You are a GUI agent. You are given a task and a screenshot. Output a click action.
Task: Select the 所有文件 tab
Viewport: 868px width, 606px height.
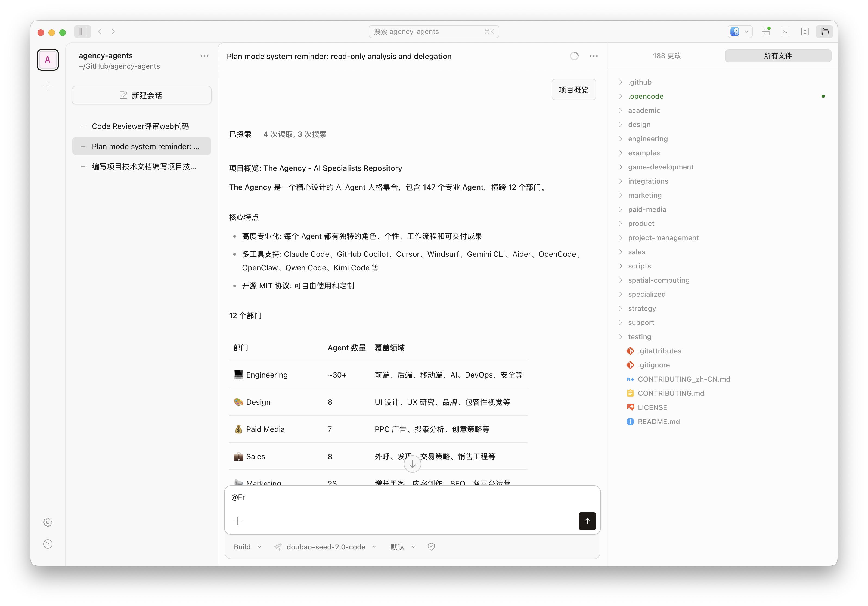(778, 56)
